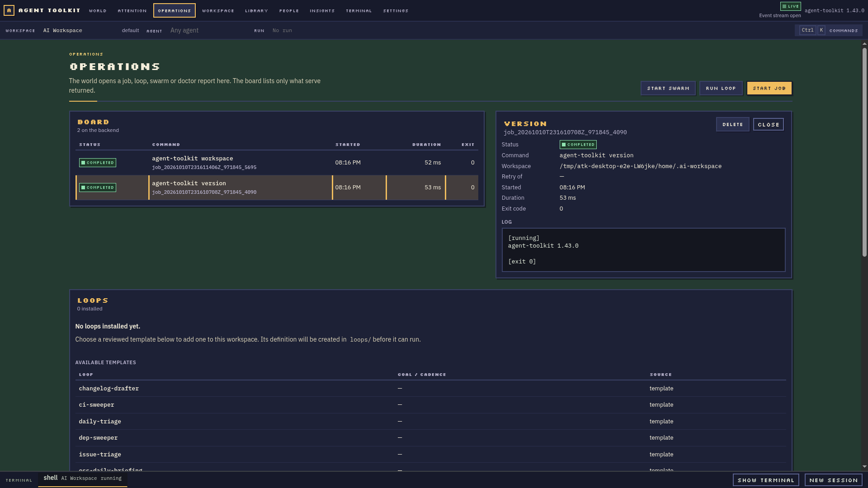Select the dep-sweeper template

point(430,438)
